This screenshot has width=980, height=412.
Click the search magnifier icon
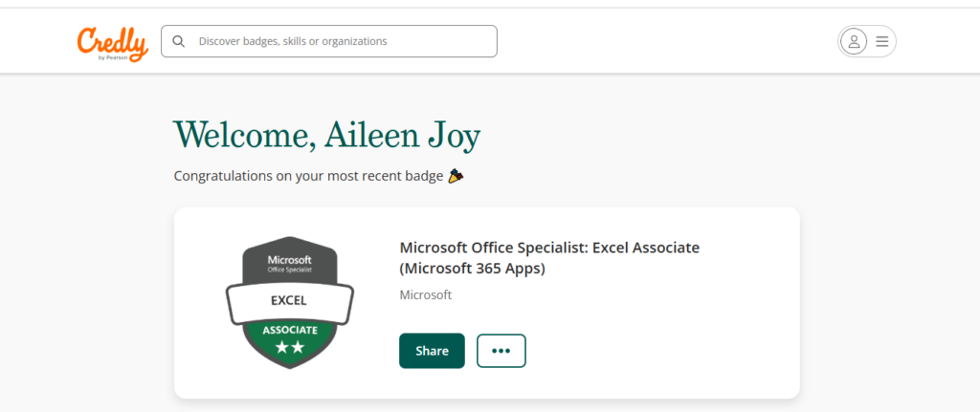(179, 41)
